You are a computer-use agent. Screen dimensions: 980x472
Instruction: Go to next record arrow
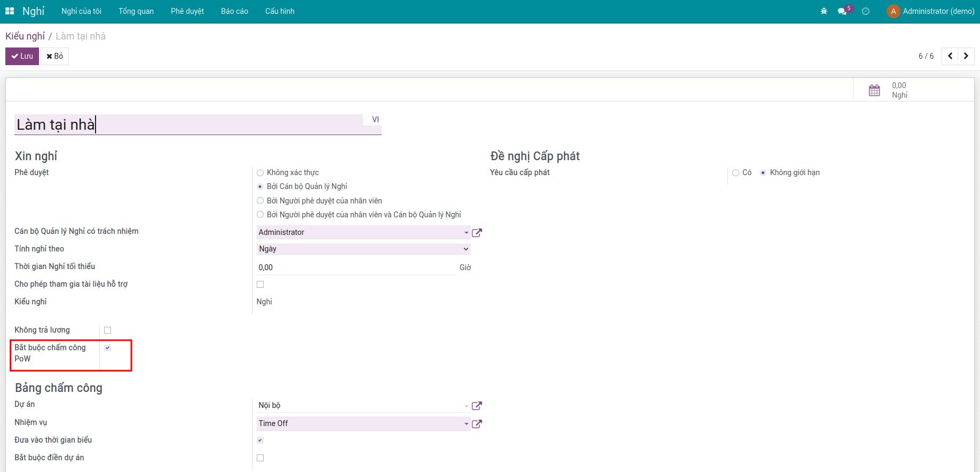click(966, 56)
